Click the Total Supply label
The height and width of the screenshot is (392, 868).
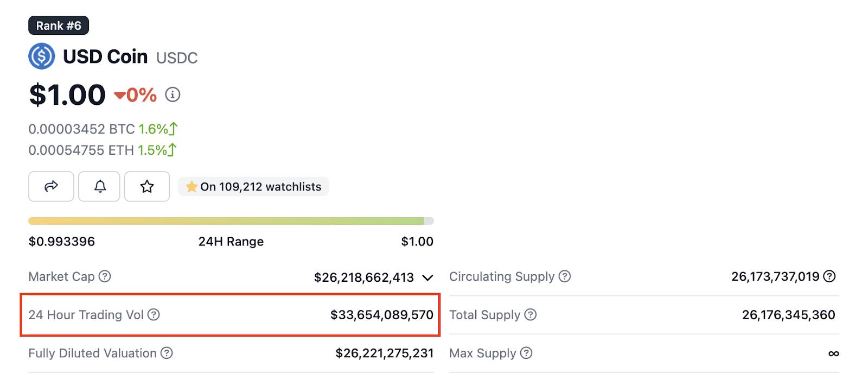point(484,315)
